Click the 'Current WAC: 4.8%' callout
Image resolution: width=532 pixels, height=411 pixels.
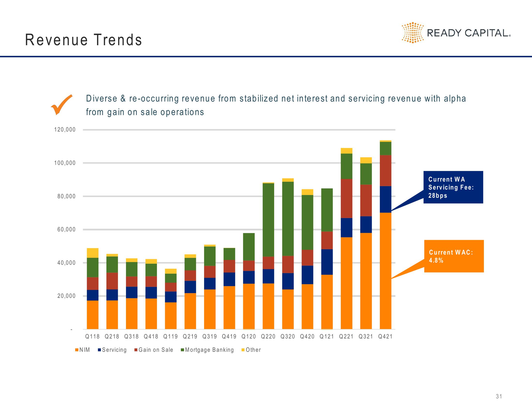tap(454, 256)
